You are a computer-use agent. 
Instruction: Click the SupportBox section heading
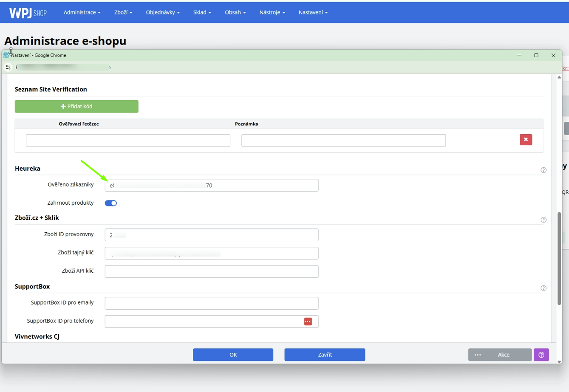point(32,286)
